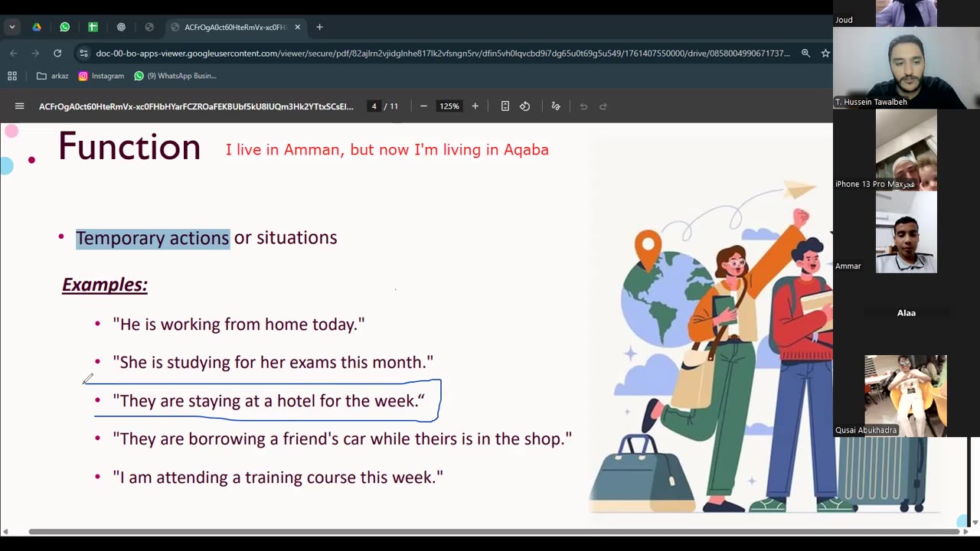
Task: Switch to the WhatsApp pinned tab
Action: point(65,27)
